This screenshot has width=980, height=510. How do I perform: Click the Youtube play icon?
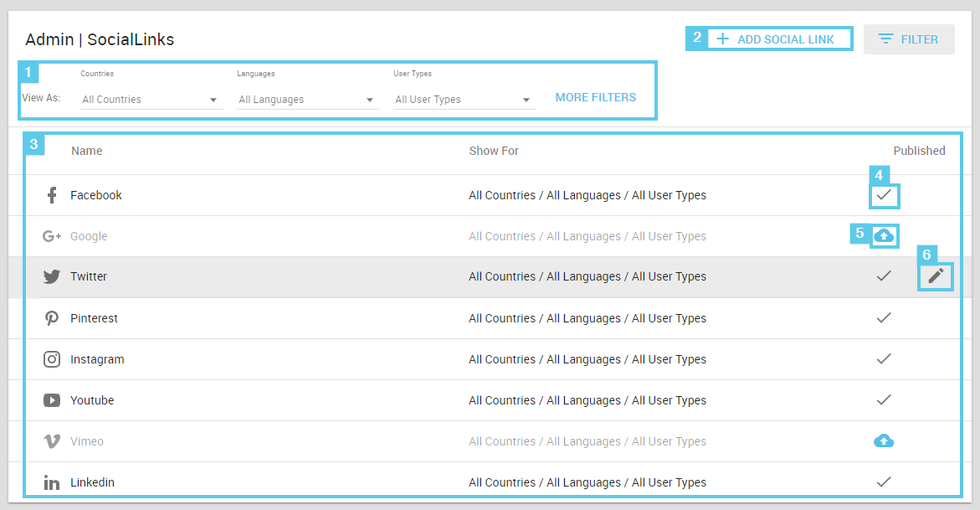tap(52, 401)
